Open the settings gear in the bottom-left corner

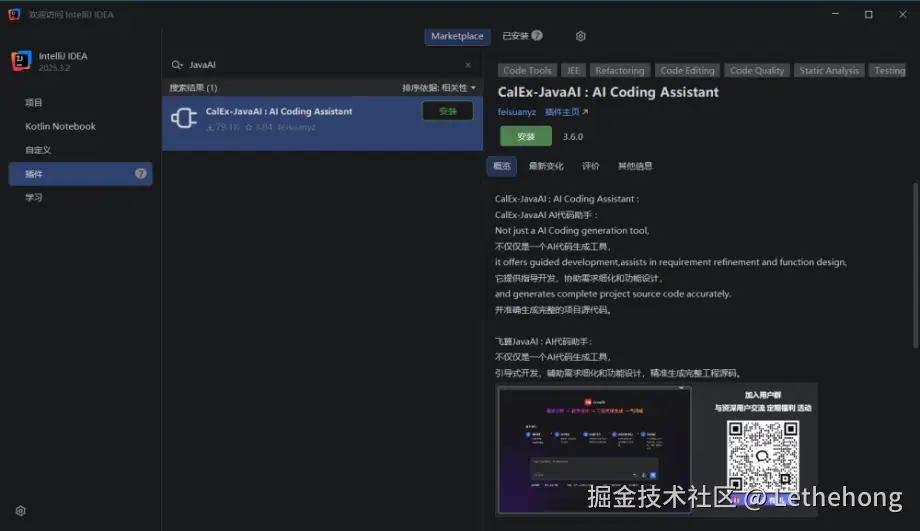pos(21,511)
